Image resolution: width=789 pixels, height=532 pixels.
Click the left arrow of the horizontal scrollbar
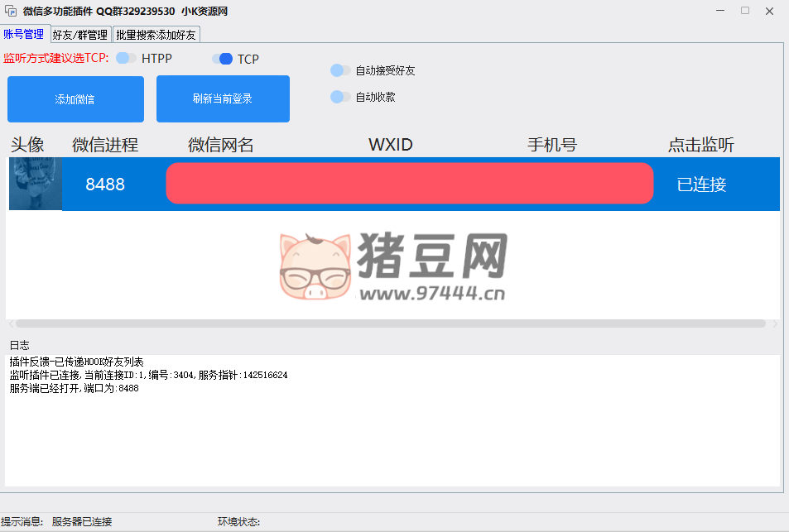10,324
